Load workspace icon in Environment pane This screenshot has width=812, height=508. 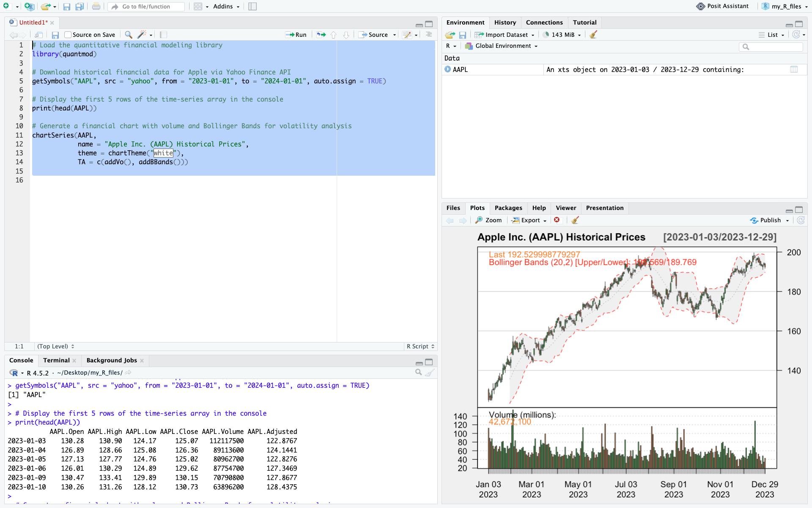(x=450, y=35)
